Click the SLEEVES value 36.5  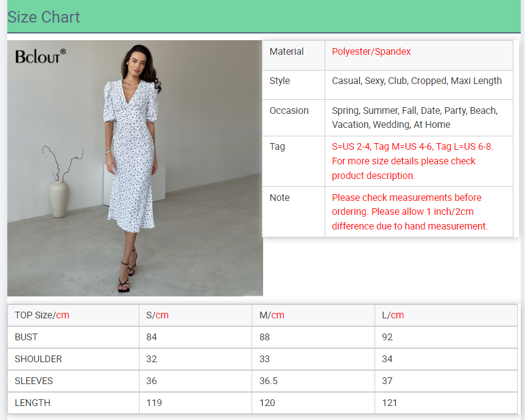pyautogui.click(x=268, y=381)
